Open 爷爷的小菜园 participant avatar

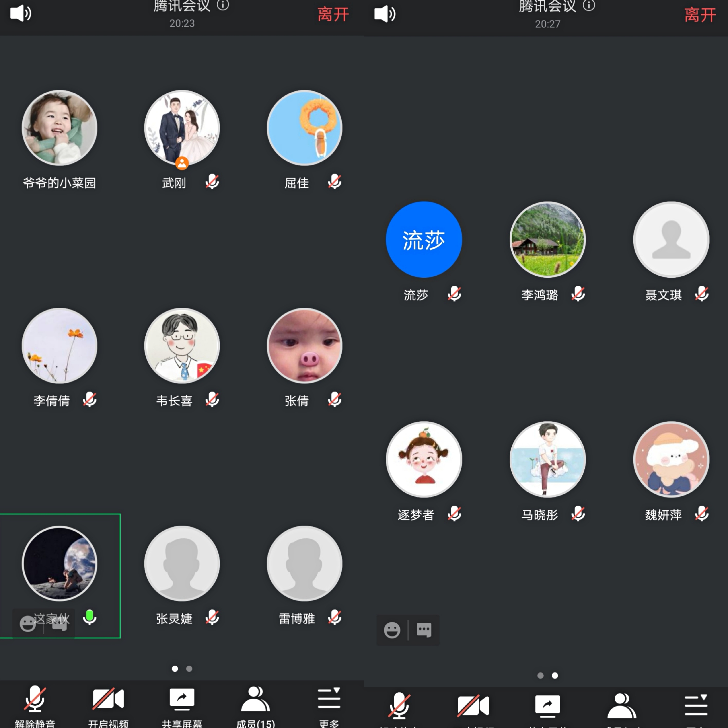(x=60, y=128)
